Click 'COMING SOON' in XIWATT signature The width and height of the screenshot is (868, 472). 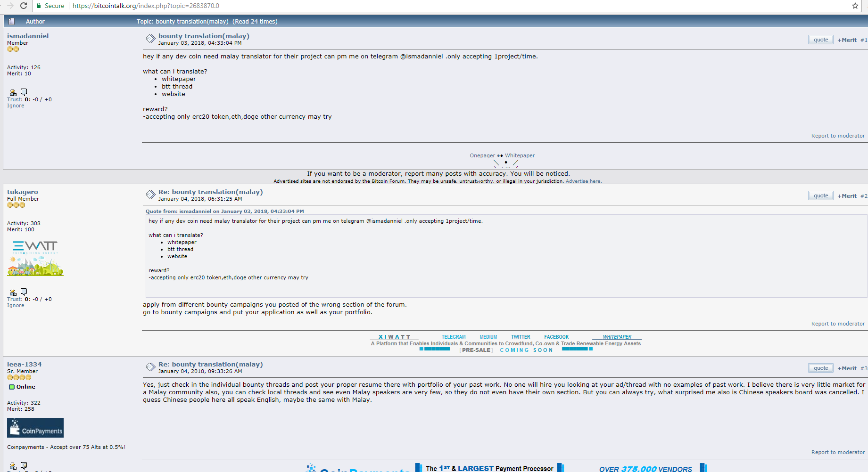526,350
